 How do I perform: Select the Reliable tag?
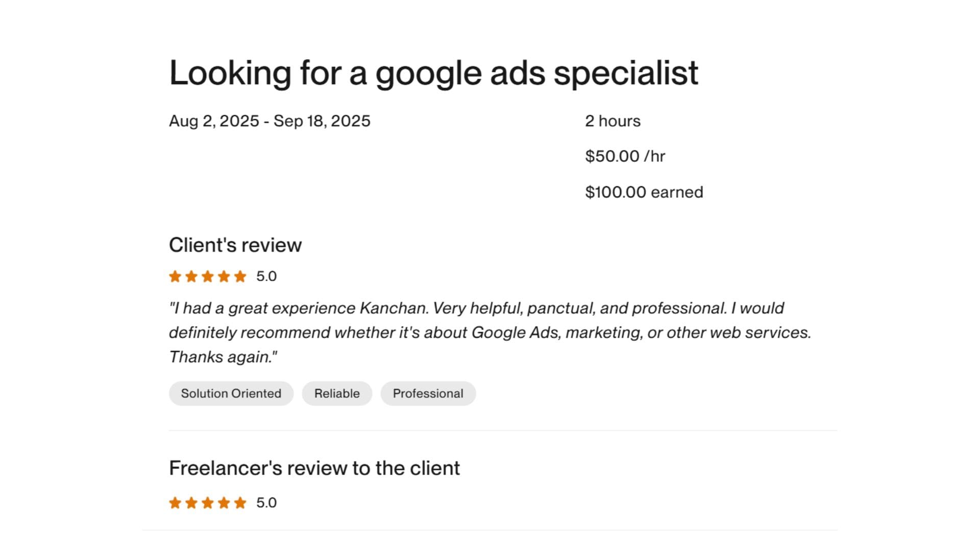pyautogui.click(x=337, y=393)
